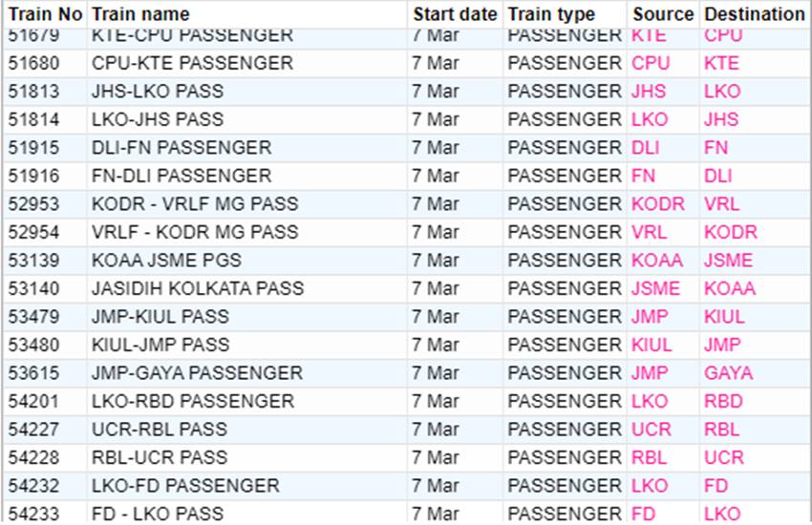The width and height of the screenshot is (812, 525).
Task: Click source link UCR for train 54227
Action: [652, 430]
